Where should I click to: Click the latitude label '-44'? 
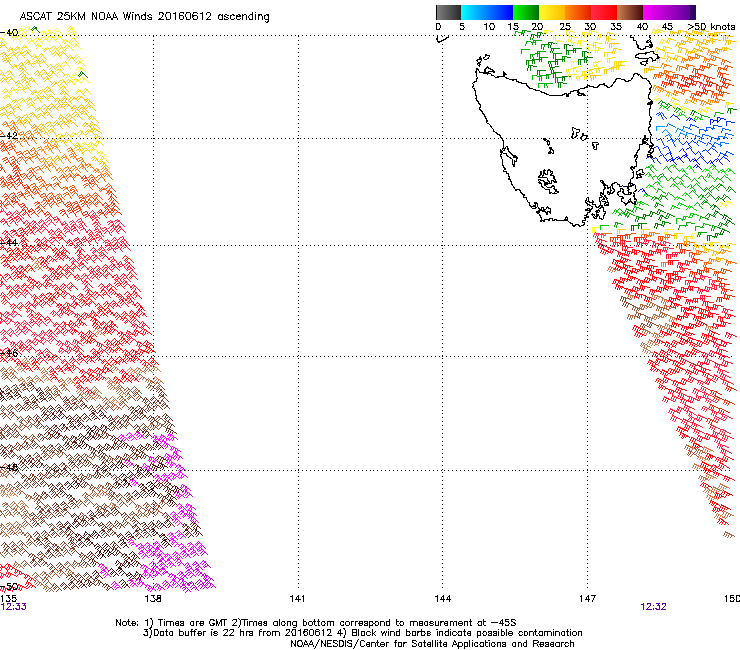(9, 243)
